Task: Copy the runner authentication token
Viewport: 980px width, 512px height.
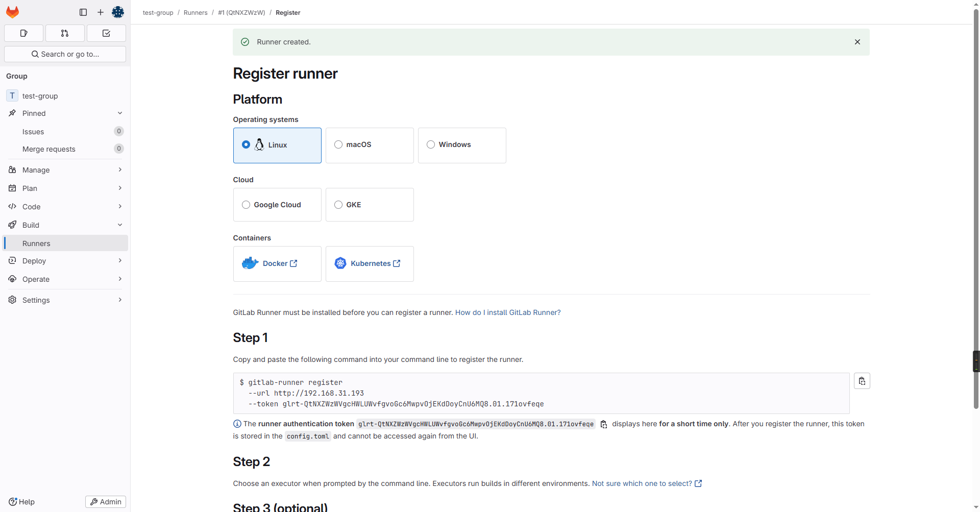Action: [604, 424]
